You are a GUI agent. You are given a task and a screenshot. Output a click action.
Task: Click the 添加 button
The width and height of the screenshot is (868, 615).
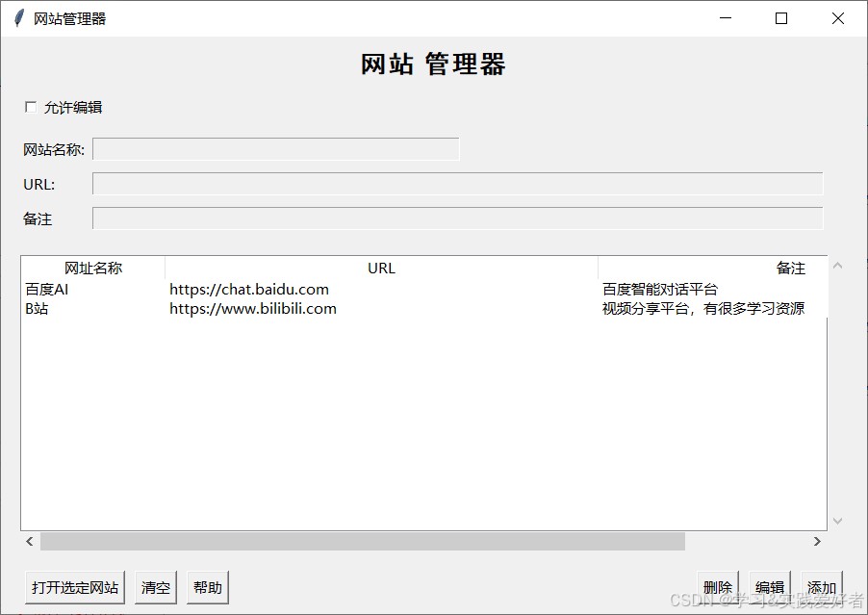[x=822, y=587]
